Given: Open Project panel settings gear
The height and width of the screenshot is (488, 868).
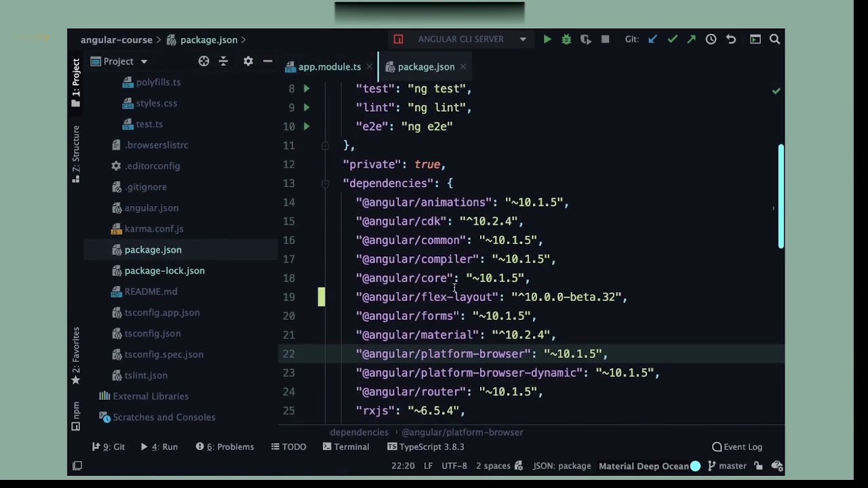Looking at the screenshot, I should [248, 61].
